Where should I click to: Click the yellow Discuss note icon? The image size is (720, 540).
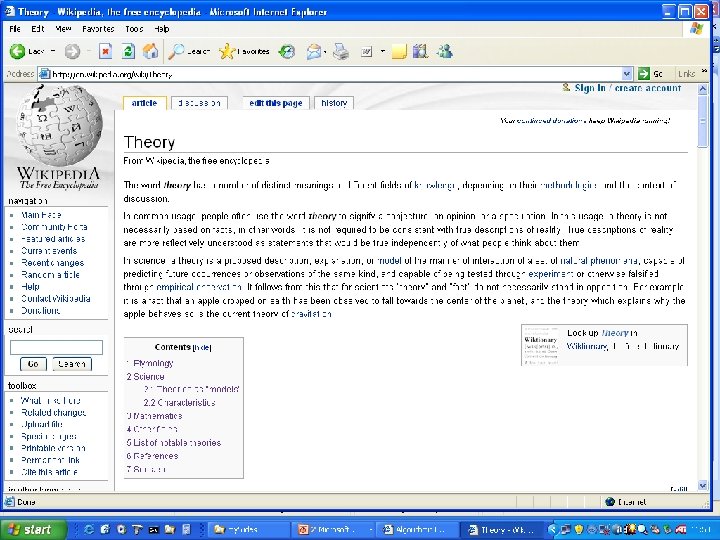click(399, 51)
